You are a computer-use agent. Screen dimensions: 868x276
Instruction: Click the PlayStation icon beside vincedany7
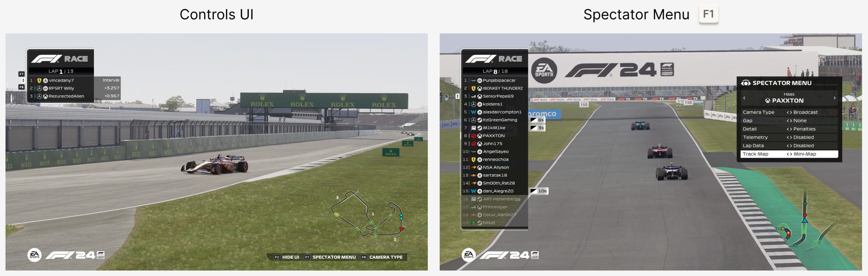[x=45, y=81]
